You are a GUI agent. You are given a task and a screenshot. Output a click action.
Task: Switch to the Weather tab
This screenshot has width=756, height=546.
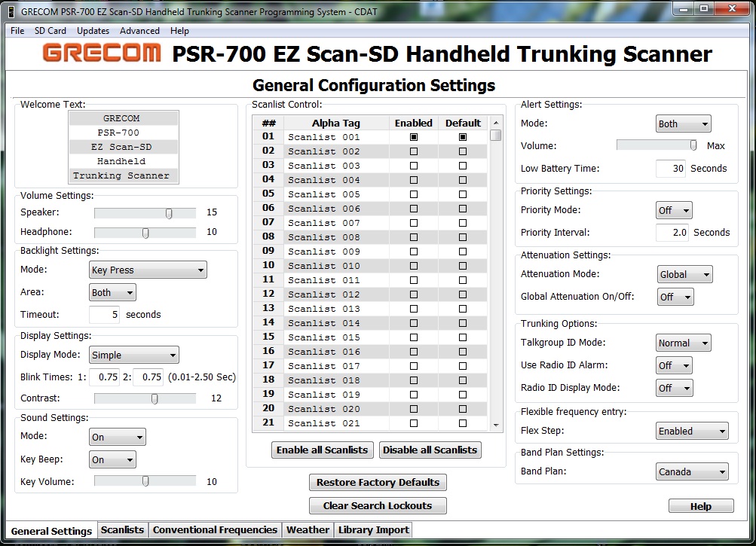(x=308, y=530)
